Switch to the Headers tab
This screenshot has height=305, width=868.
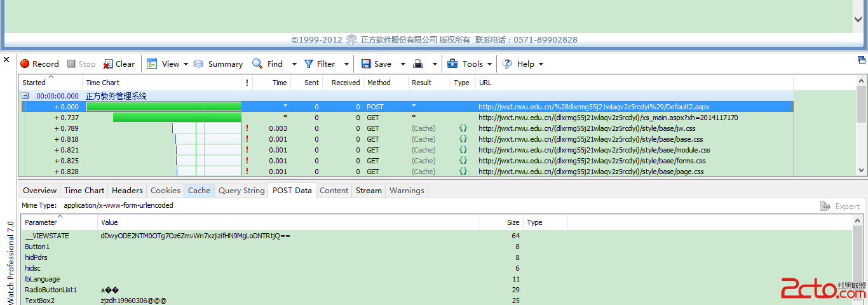(127, 190)
